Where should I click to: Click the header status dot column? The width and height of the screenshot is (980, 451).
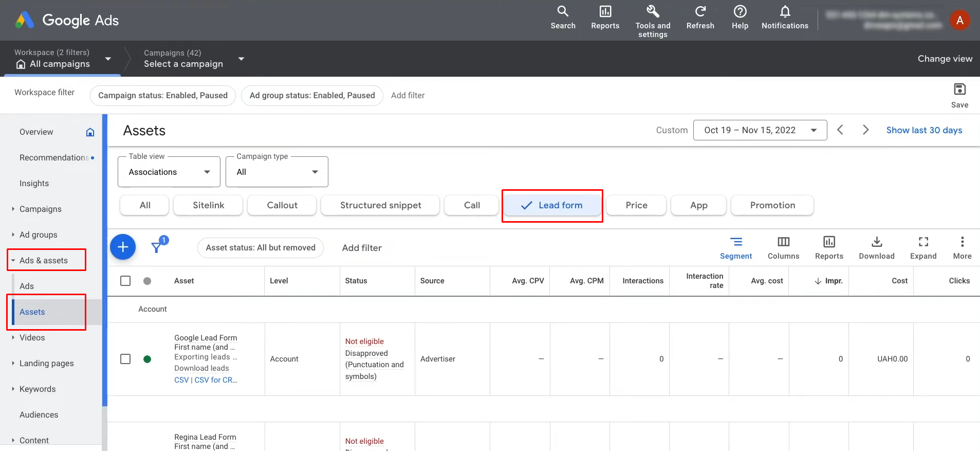[147, 281]
